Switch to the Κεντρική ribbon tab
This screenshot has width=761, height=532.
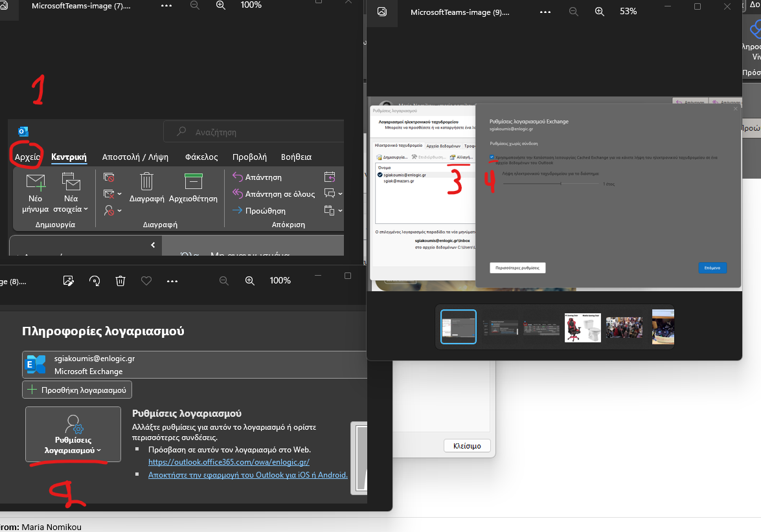69,157
